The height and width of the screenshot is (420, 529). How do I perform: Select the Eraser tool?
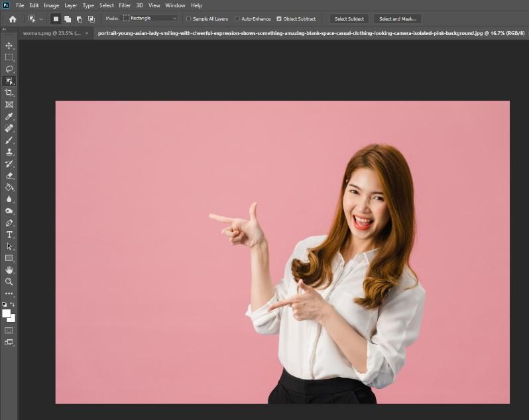(9, 176)
